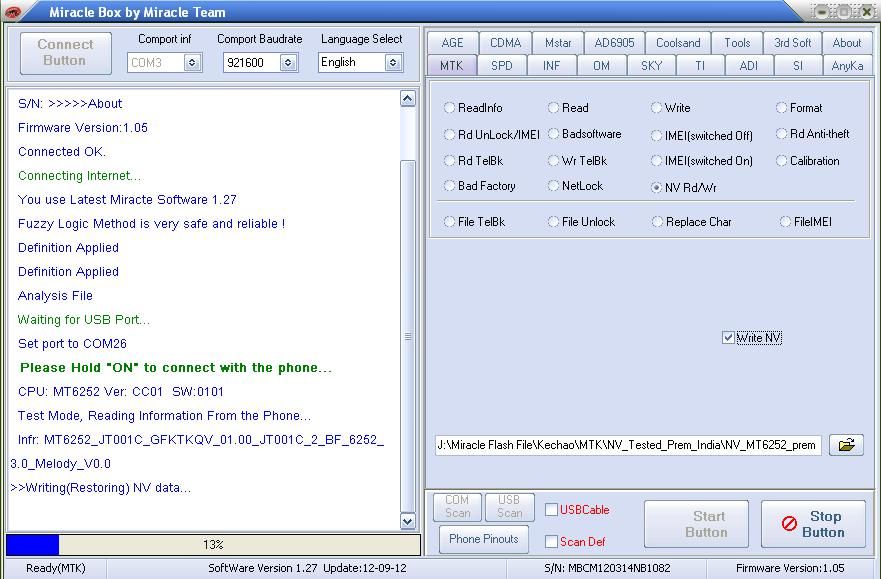The image size is (881, 579).
Task: Select the ReadInfo radio option
Action: pyautogui.click(x=449, y=107)
